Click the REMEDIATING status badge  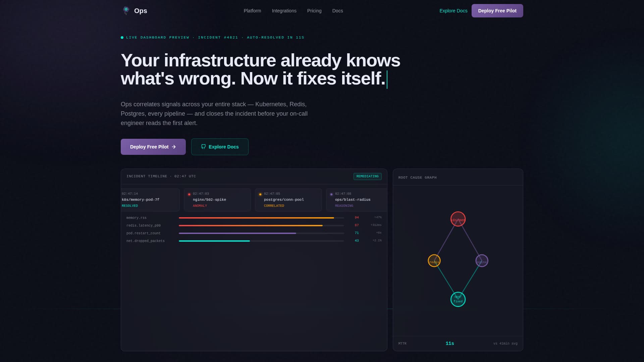(367, 176)
